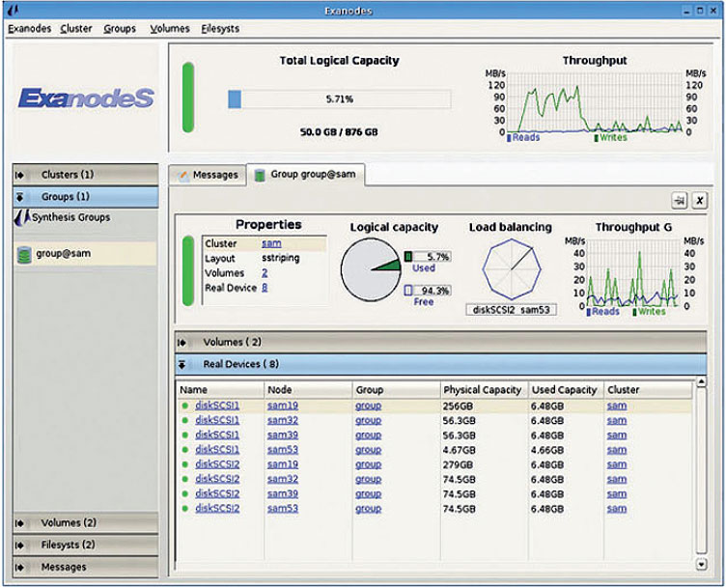The width and height of the screenshot is (726, 588).
Task: Click the sam53 node link for diskSCSI2
Action: pos(282,508)
